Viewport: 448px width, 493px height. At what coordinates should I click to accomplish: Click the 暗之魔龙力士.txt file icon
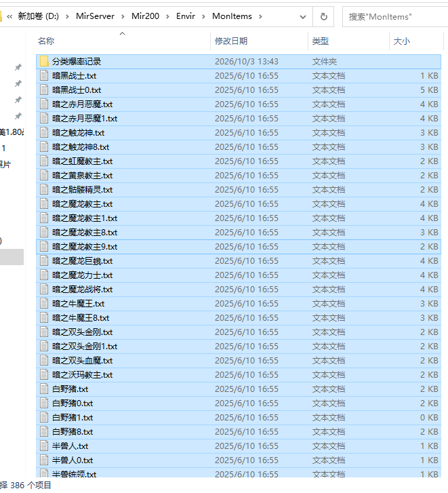44,275
